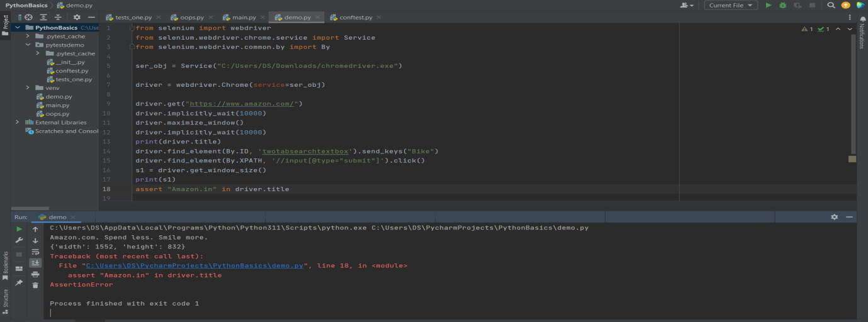868x322 pixels.
Task: Open the JetBrains Toolbox colored icon
Action: [x=860, y=5]
